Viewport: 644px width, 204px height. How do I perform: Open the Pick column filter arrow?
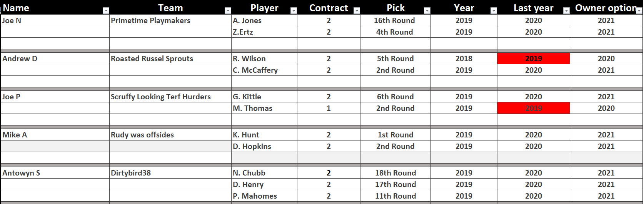(427, 11)
